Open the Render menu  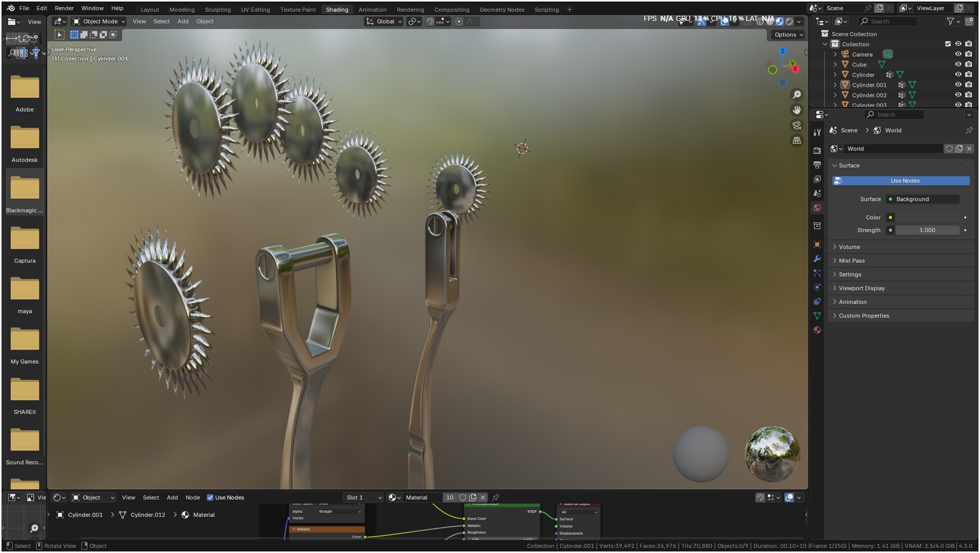[64, 8]
